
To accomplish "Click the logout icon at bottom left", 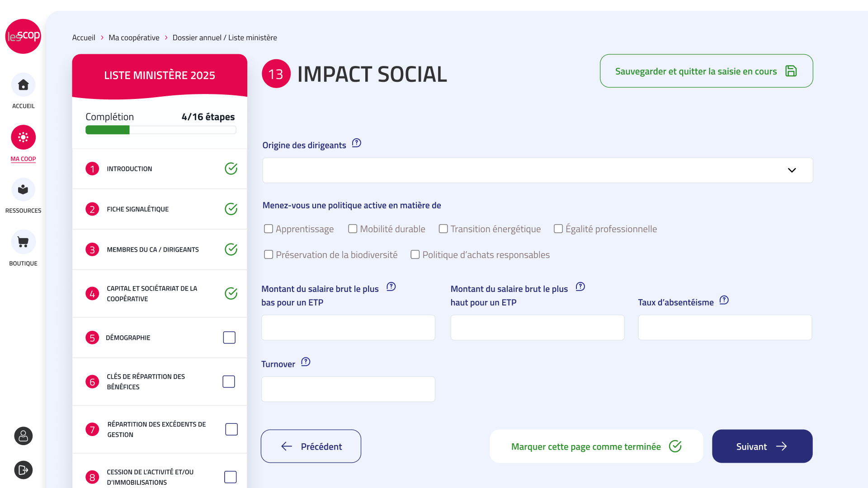I will click(23, 470).
